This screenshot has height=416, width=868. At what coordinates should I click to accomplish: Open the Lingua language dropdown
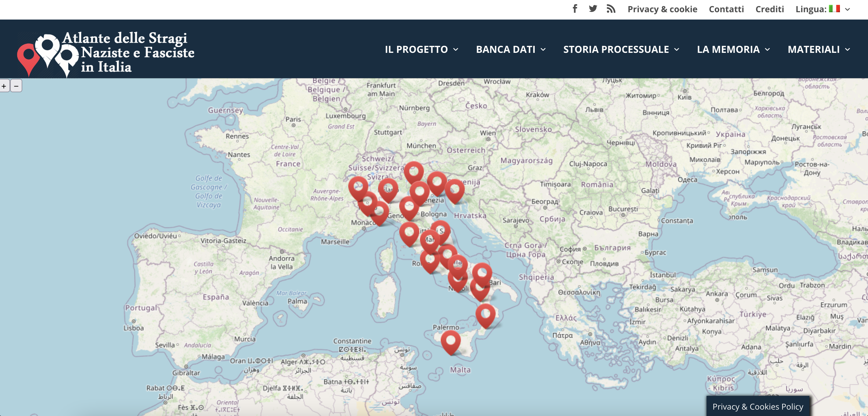823,9
